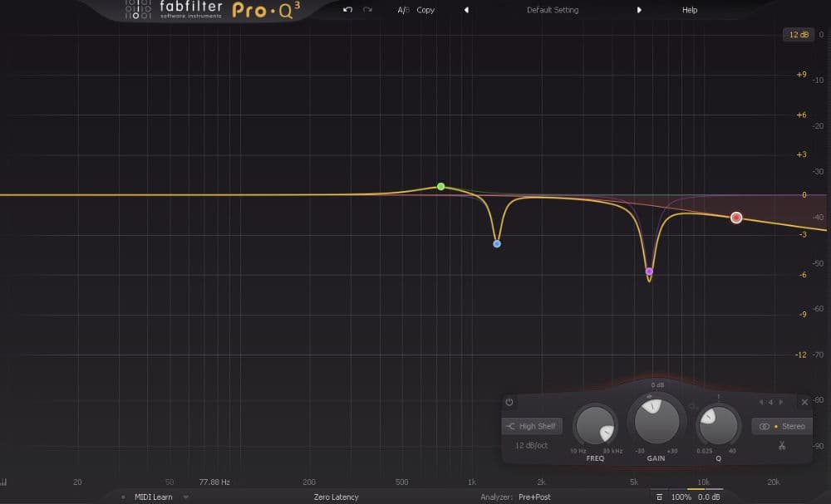Select next band with right arrow
Viewport: 831px width, 504px height.
point(781,403)
